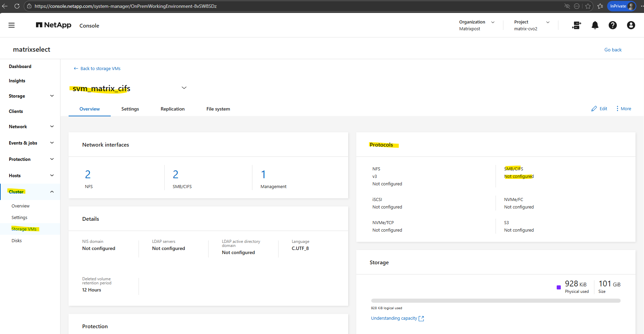Click the browser address bar URL

click(126, 6)
